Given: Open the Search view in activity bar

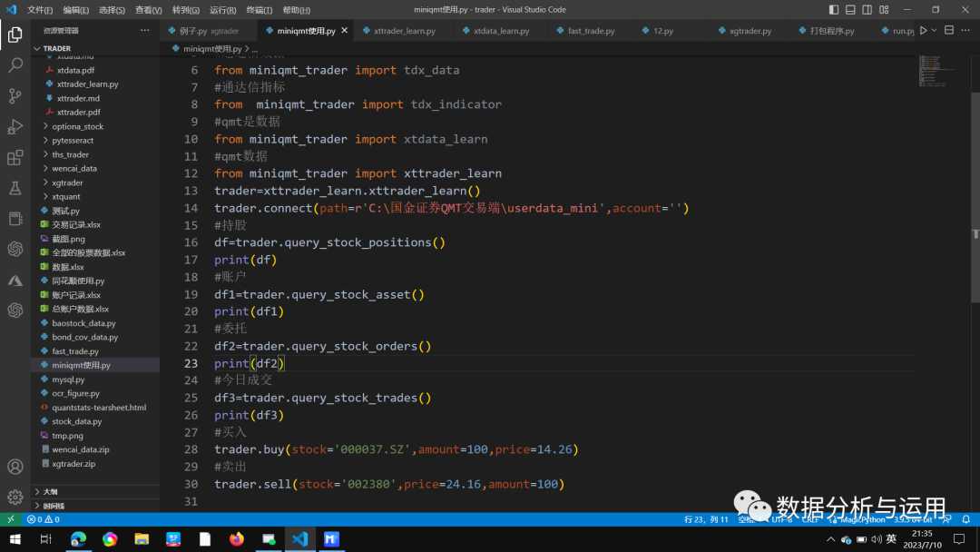Looking at the screenshot, I should [15, 65].
